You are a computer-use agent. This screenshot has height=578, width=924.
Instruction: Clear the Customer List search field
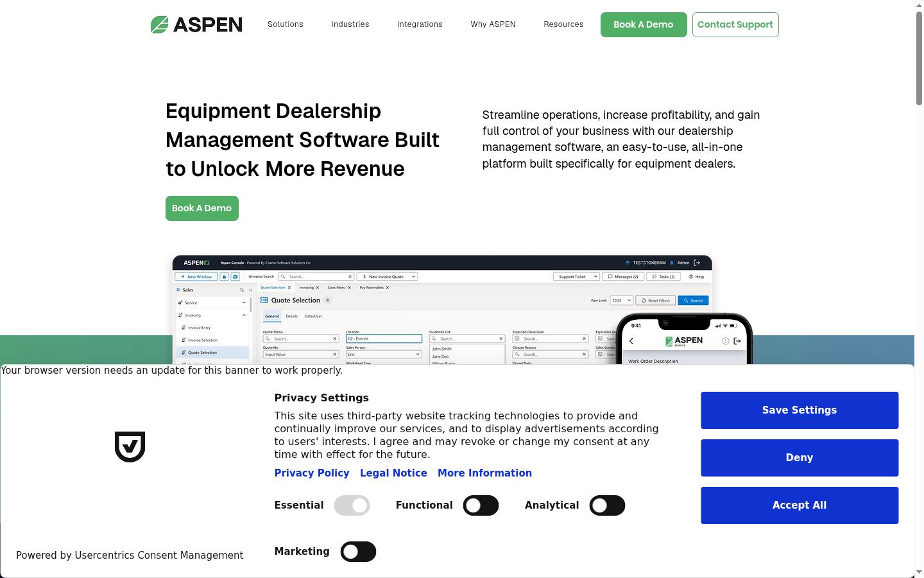click(501, 338)
